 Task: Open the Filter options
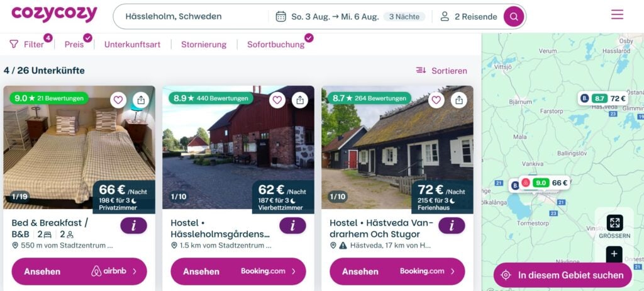[27, 45]
